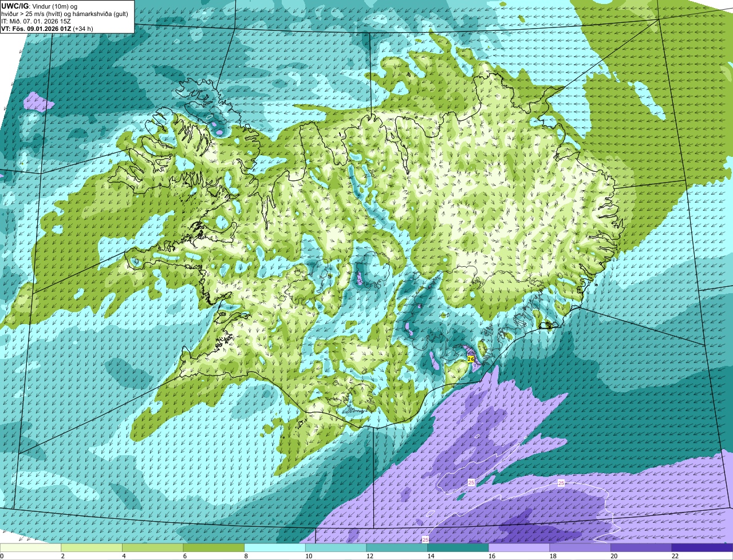Click the legend scale label '6'
Image resolution: width=733 pixels, height=560 pixels.
pos(184,556)
